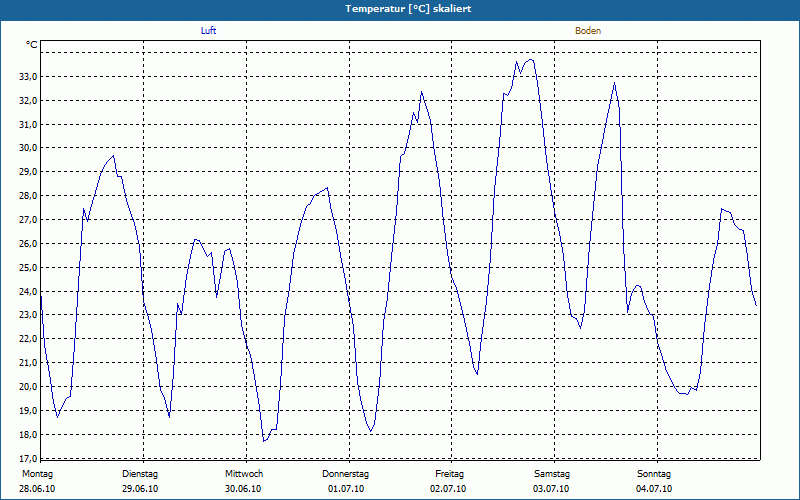The image size is (800, 500).
Task: Click the date 04.07.10
Action: pyautogui.click(x=654, y=489)
